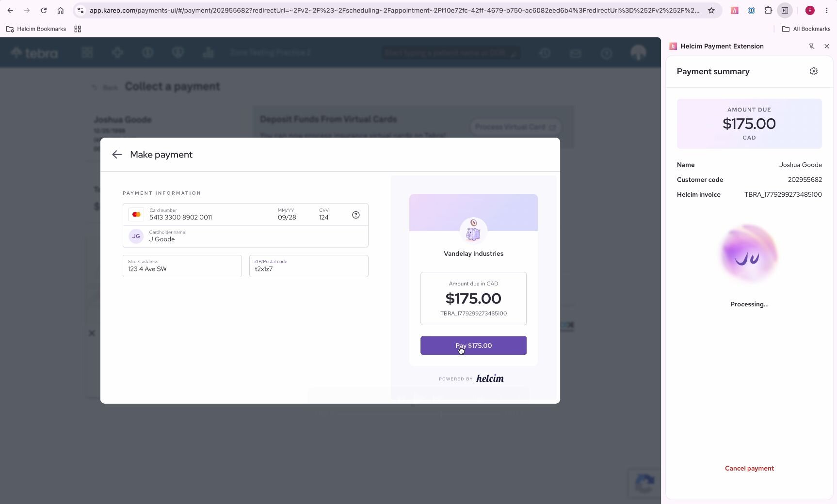
Task: Open the bookmarks apps grid icon
Action: (78, 29)
